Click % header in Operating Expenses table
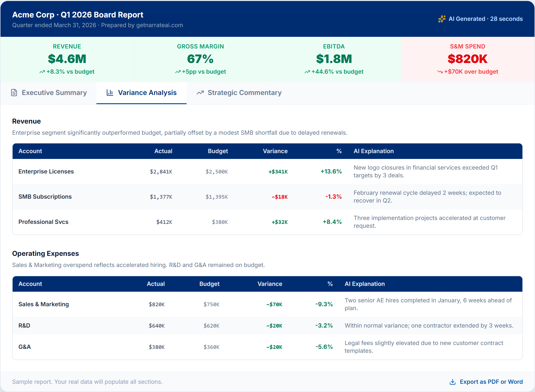 [330, 284]
